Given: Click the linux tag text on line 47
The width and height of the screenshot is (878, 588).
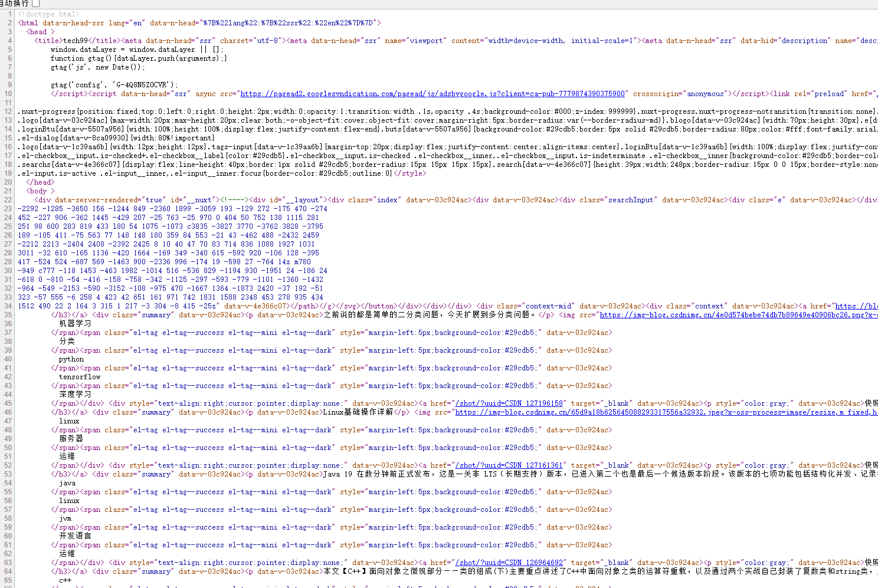Looking at the screenshot, I should (69, 421).
